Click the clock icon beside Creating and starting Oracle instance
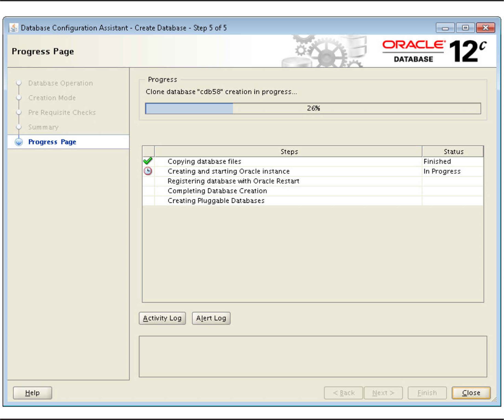The image size is (504, 420). click(x=148, y=171)
